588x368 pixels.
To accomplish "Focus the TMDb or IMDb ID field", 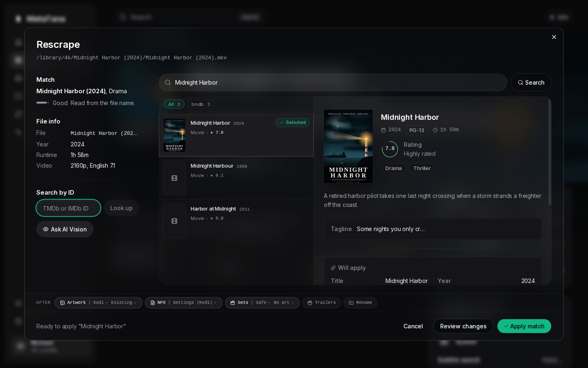I will [69, 208].
